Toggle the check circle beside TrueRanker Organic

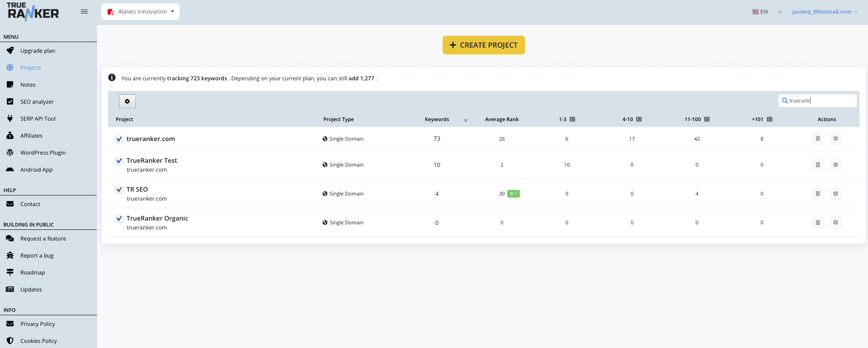point(119,218)
